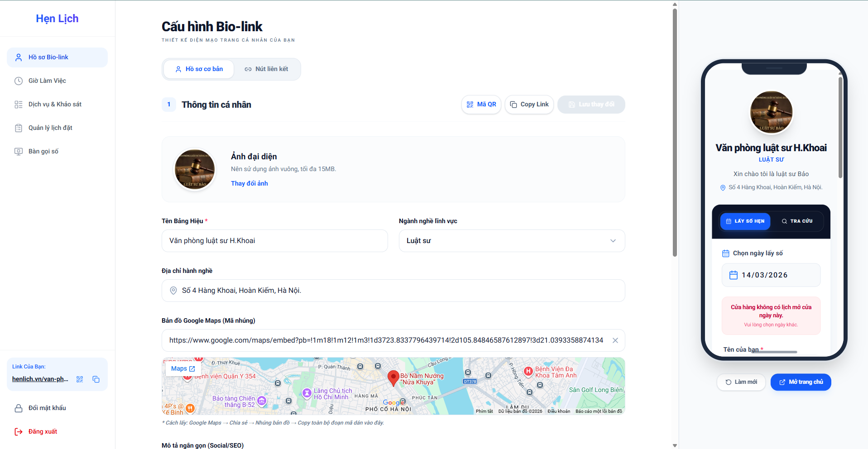Click the Tên Bảng Hiệu input field

pyautogui.click(x=274, y=241)
